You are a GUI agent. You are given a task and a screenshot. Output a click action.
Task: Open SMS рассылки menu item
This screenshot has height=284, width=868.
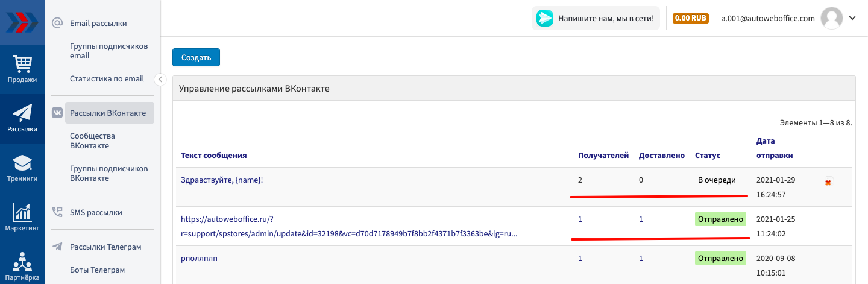pos(96,212)
